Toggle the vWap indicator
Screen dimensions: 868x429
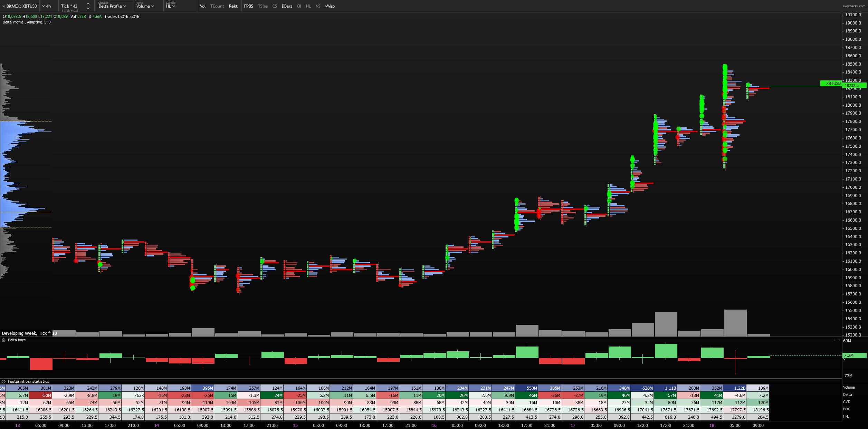coord(330,6)
